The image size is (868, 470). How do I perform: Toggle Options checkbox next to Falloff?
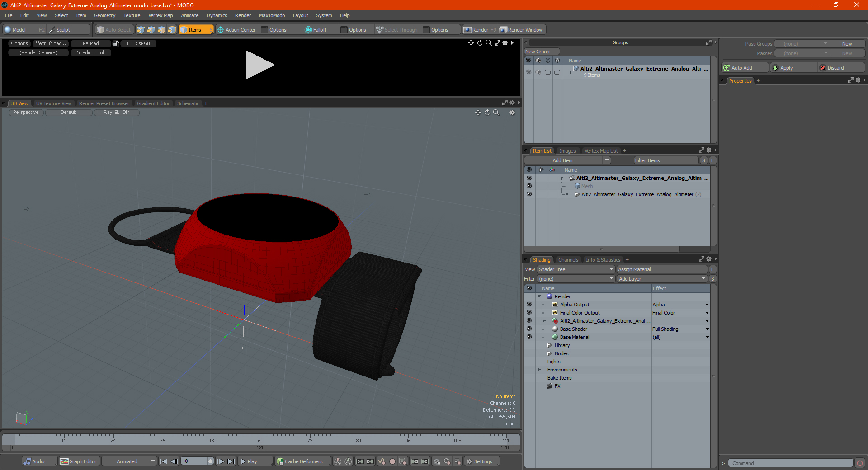[x=344, y=30]
